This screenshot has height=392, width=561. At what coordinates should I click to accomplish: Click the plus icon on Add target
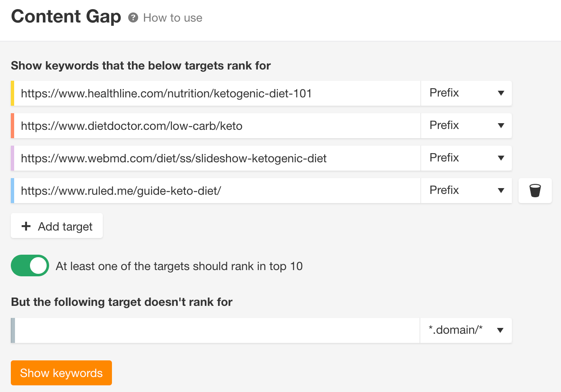pyautogui.click(x=26, y=226)
